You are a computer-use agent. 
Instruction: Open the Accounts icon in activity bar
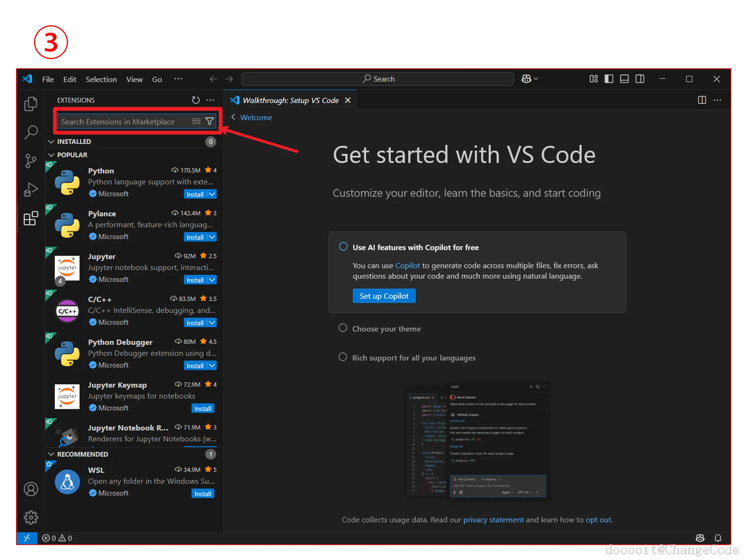(x=31, y=489)
